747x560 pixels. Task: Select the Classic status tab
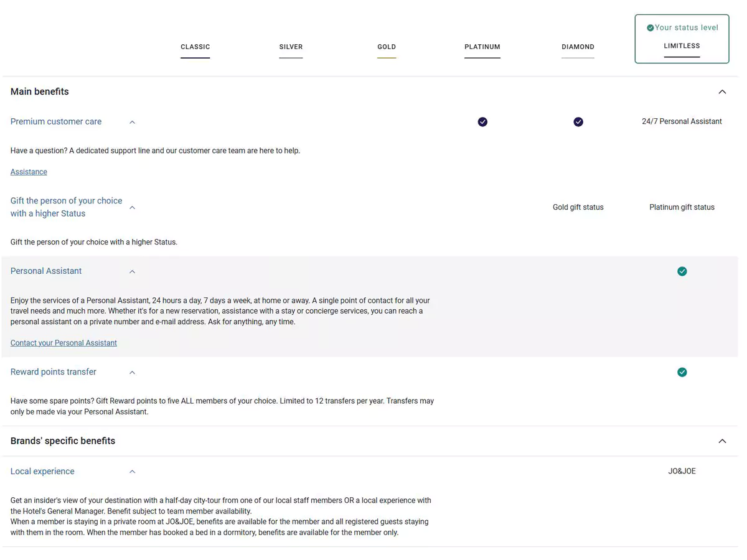point(195,47)
